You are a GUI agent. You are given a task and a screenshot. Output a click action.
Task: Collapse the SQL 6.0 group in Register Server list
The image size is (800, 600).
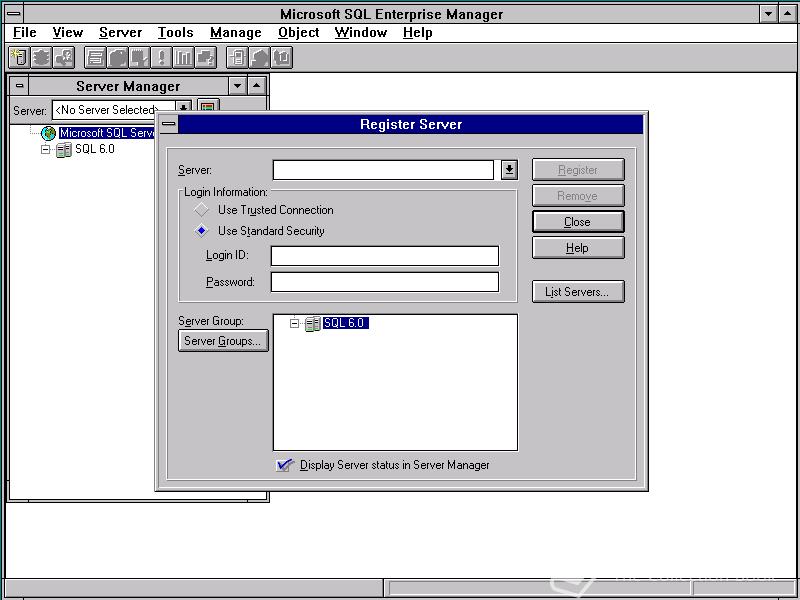tap(294, 323)
